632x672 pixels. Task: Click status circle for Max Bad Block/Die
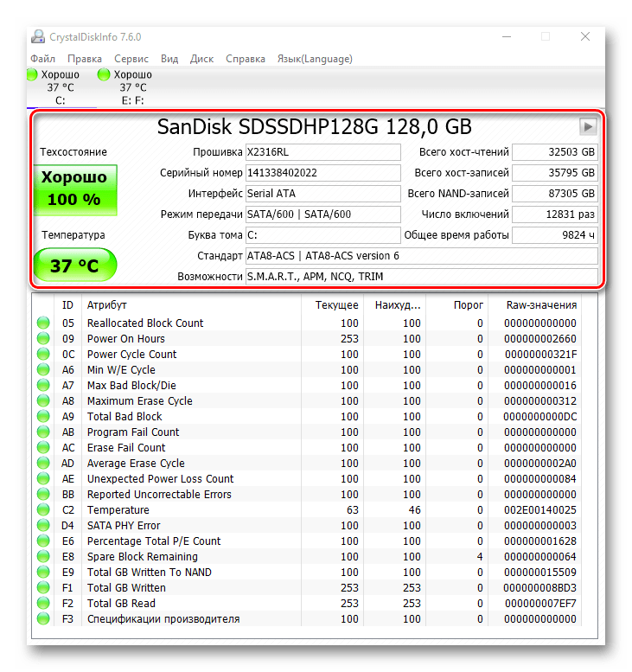point(43,385)
